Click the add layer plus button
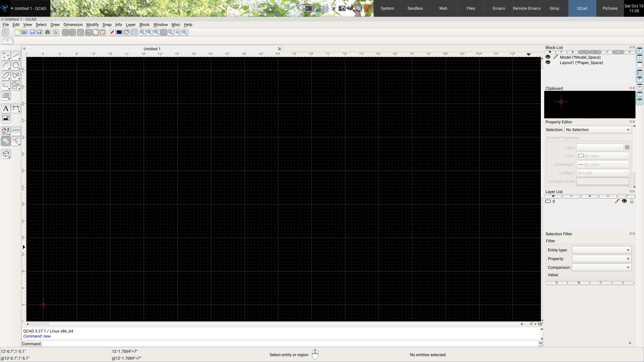 (x=589, y=196)
